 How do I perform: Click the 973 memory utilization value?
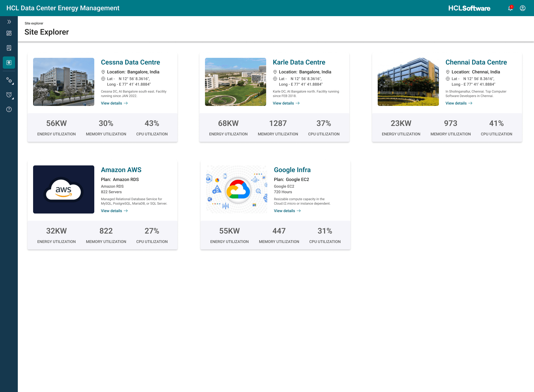[x=451, y=123]
